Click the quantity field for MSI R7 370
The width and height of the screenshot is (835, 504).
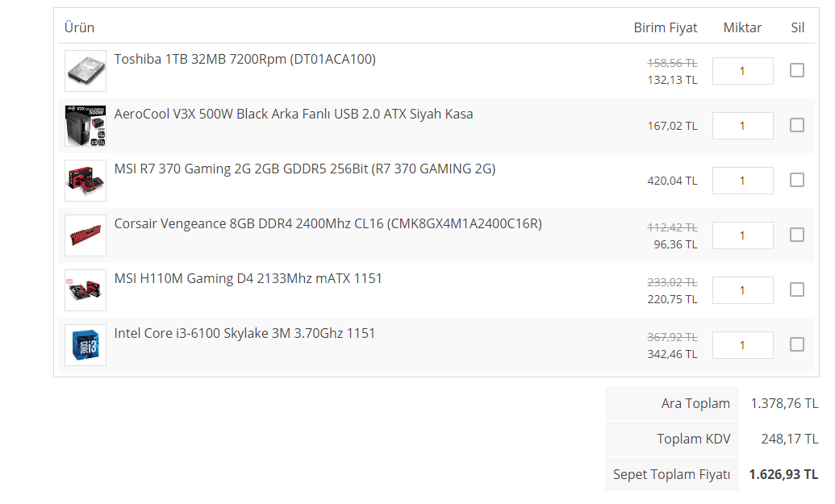tap(742, 181)
